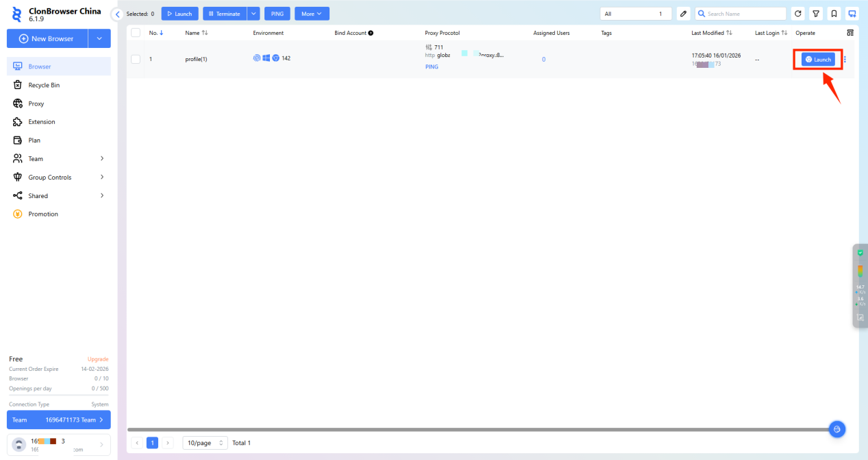This screenshot has height=460, width=868.
Task: Click the three-dot menu for profile(1)
Action: tap(845, 60)
